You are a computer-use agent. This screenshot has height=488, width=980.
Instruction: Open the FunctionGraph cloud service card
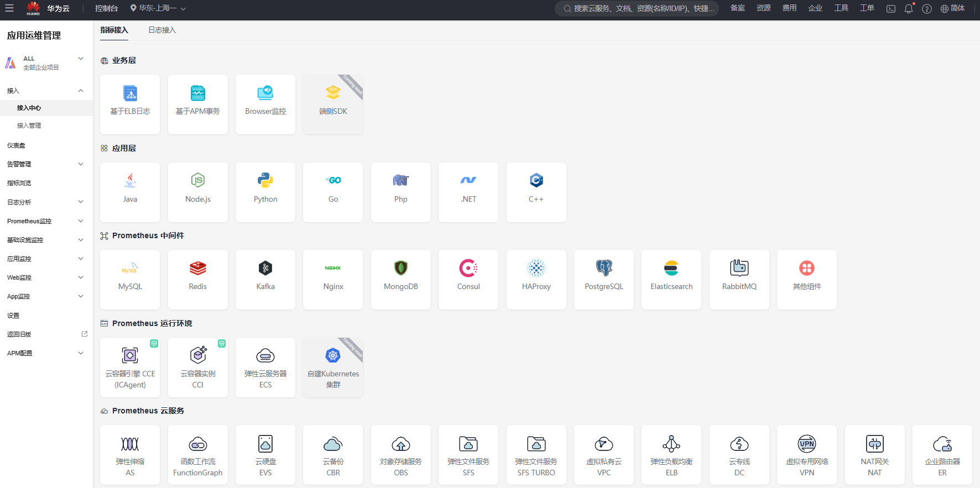[x=198, y=455]
